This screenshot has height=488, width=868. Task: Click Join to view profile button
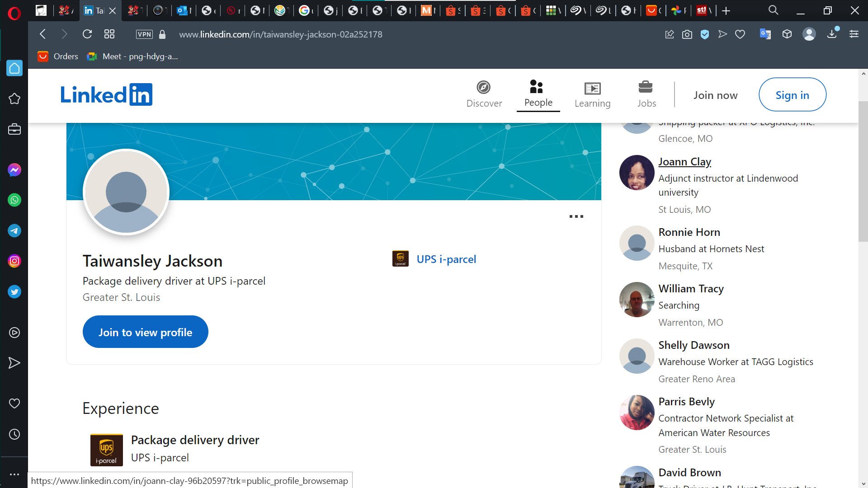(145, 332)
